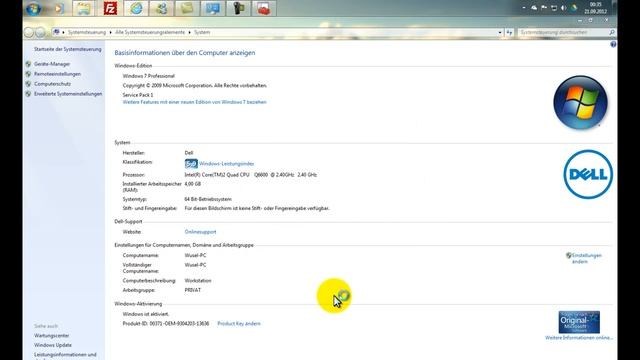The image size is (640, 360).
Task: Click the 5,9 performance rating badge
Action: click(191, 164)
